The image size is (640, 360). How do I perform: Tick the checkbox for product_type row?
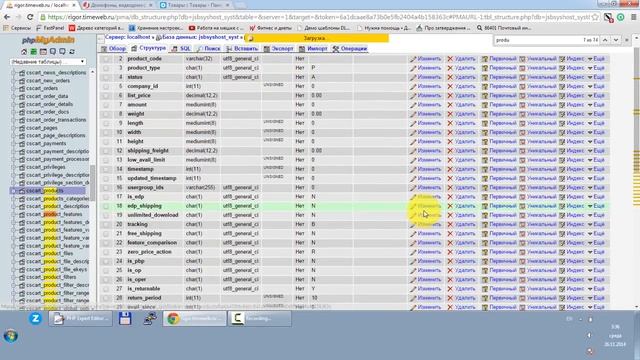[106, 68]
